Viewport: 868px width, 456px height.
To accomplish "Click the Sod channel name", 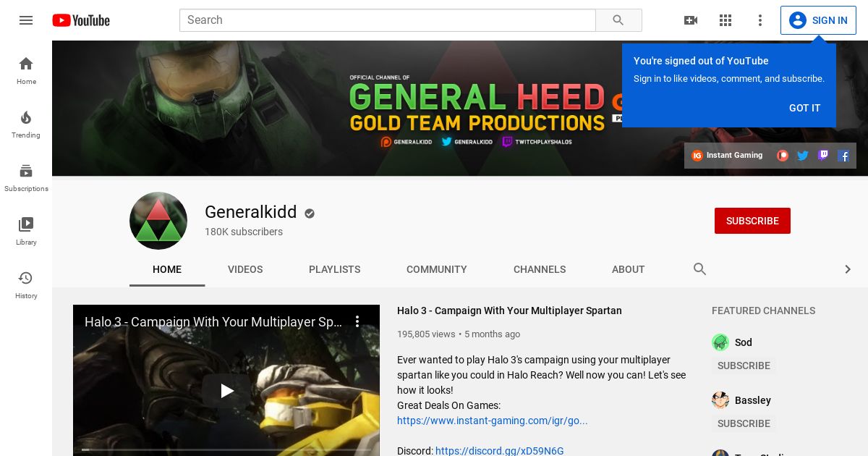I will click(x=744, y=342).
